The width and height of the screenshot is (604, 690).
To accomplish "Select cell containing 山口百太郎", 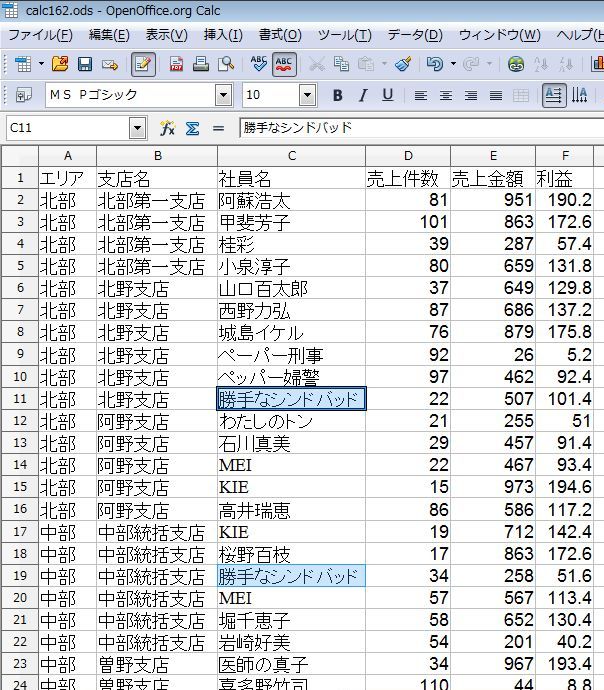I will (x=290, y=289).
